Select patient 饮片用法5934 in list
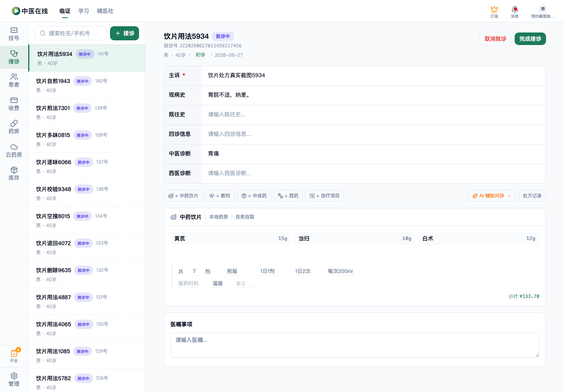Viewport: 564px width, 392px height. (x=87, y=58)
